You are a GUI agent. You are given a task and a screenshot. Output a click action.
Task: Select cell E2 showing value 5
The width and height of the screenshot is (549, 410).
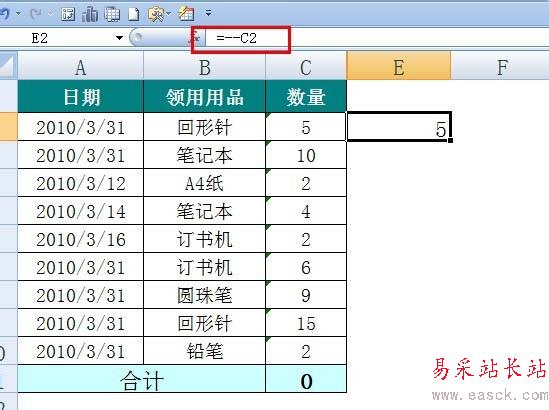pos(398,127)
